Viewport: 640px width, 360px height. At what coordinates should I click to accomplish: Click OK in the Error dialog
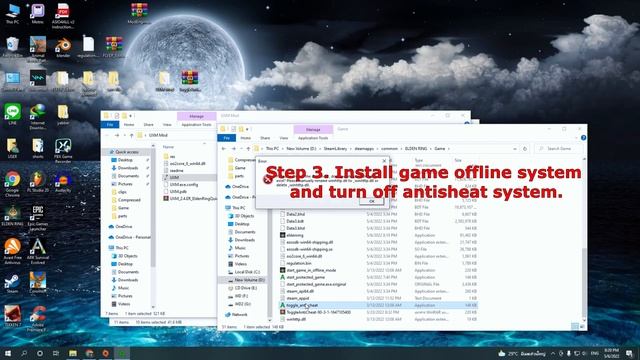pos(371,201)
